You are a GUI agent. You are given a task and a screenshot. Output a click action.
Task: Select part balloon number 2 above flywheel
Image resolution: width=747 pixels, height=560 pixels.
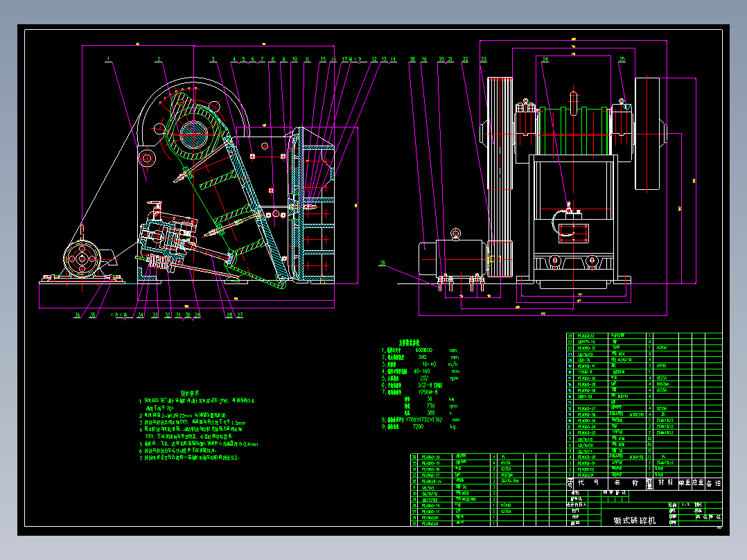click(159, 59)
